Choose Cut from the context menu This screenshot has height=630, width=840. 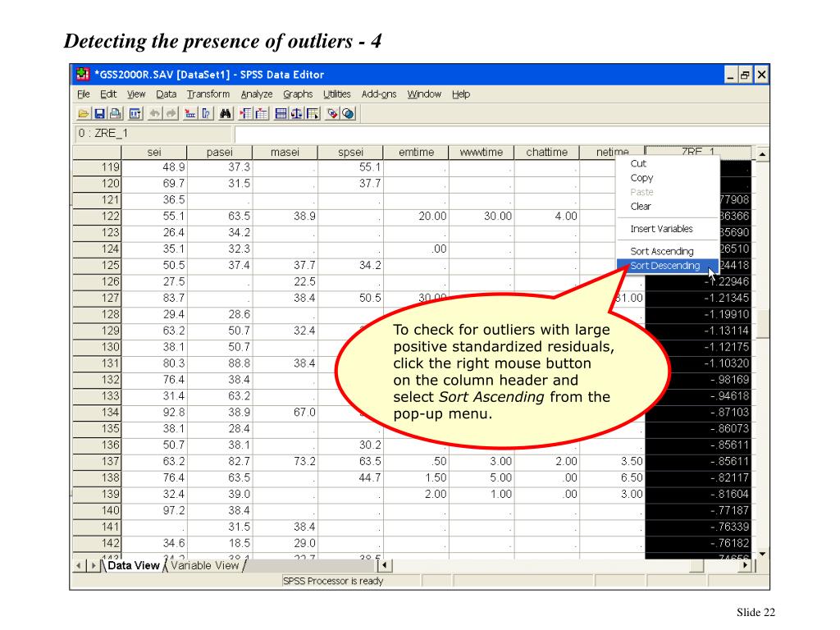pyautogui.click(x=668, y=164)
